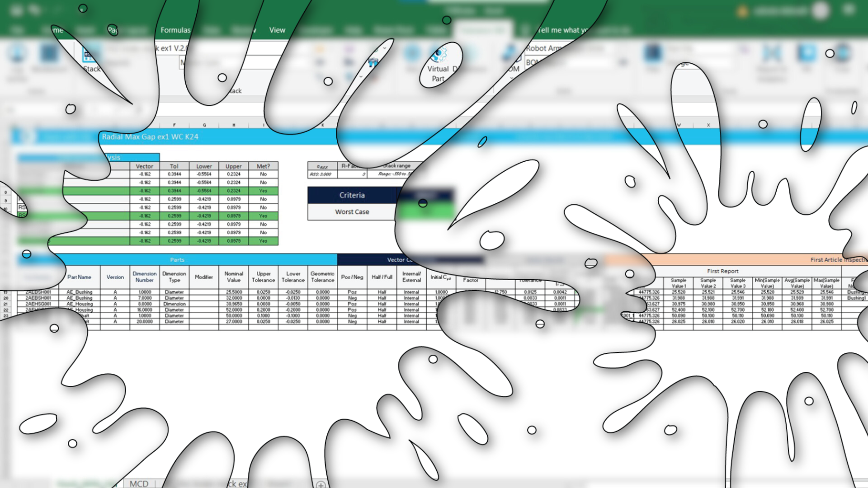Select the Criteria header cell
This screenshot has height=488, width=868.
pos(352,195)
